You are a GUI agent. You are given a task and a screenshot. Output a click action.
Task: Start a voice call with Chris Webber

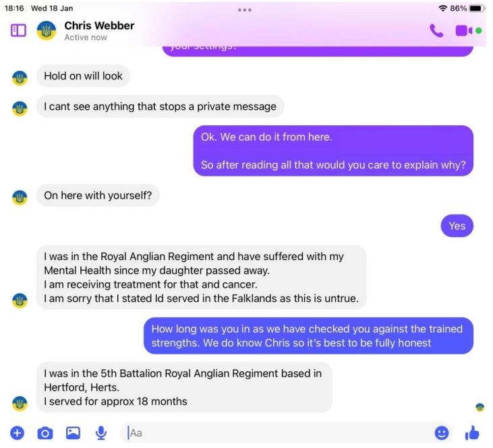coord(436,31)
